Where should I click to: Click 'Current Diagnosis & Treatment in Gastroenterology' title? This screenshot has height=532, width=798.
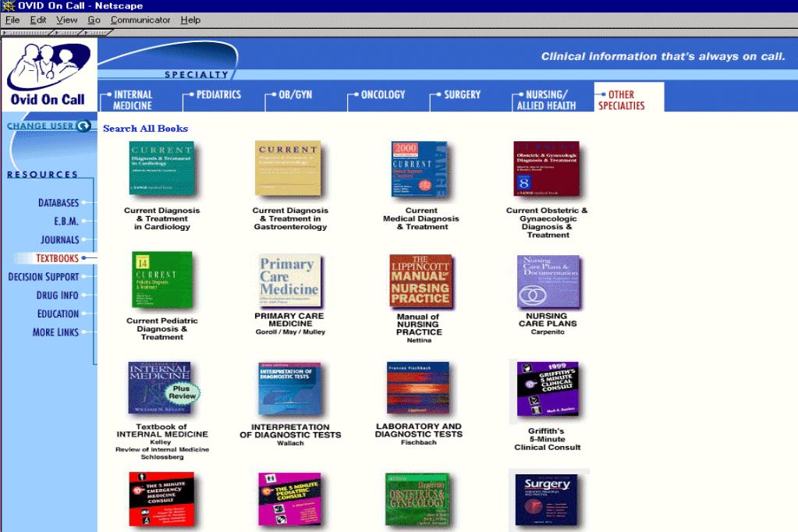tap(290, 218)
